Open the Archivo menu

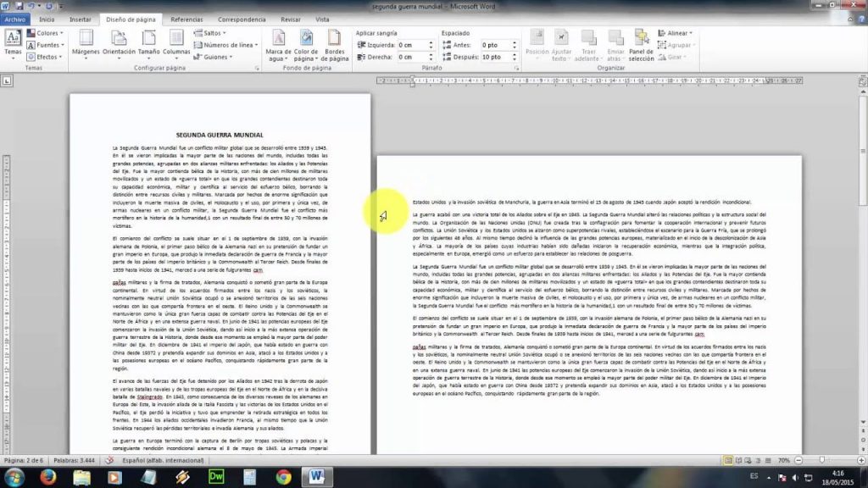click(15, 19)
